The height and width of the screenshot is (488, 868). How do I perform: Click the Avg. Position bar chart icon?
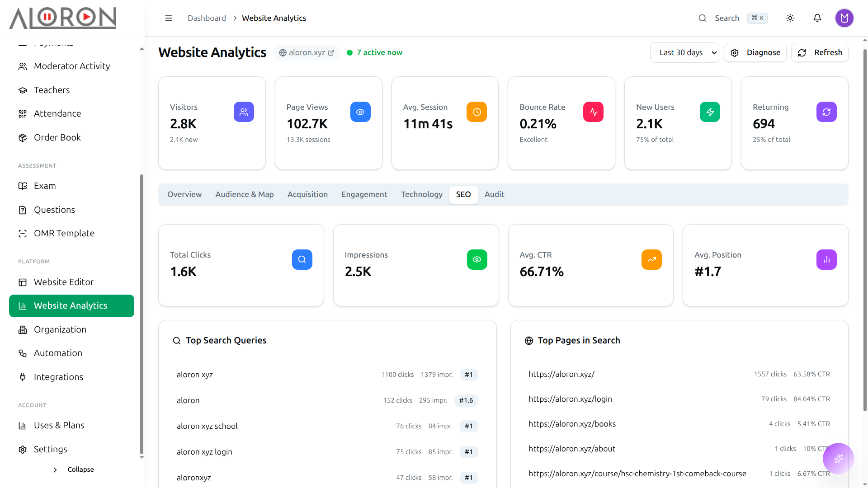[826, 259]
